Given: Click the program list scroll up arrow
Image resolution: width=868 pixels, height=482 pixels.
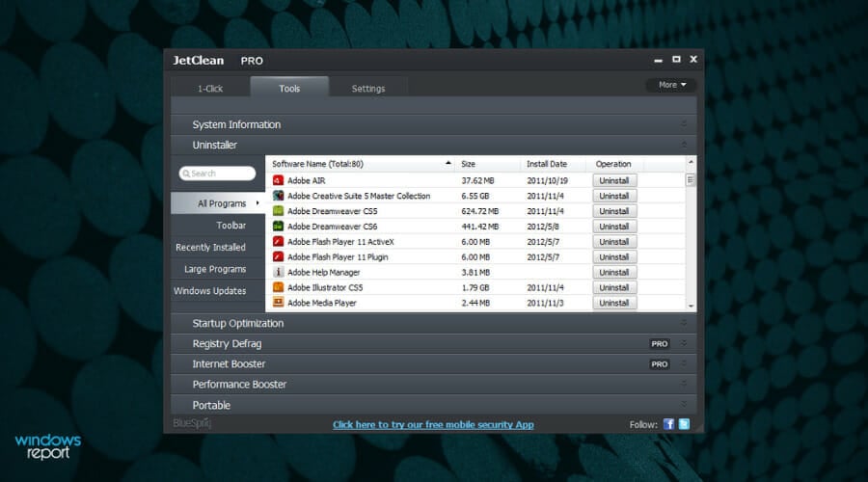Looking at the screenshot, I should tap(691, 162).
